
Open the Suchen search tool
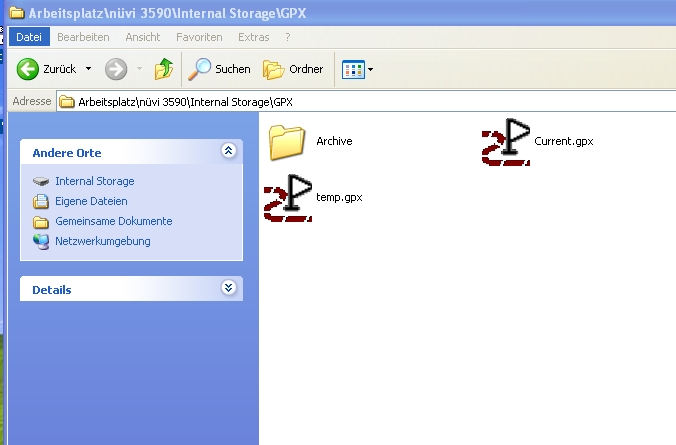220,69
